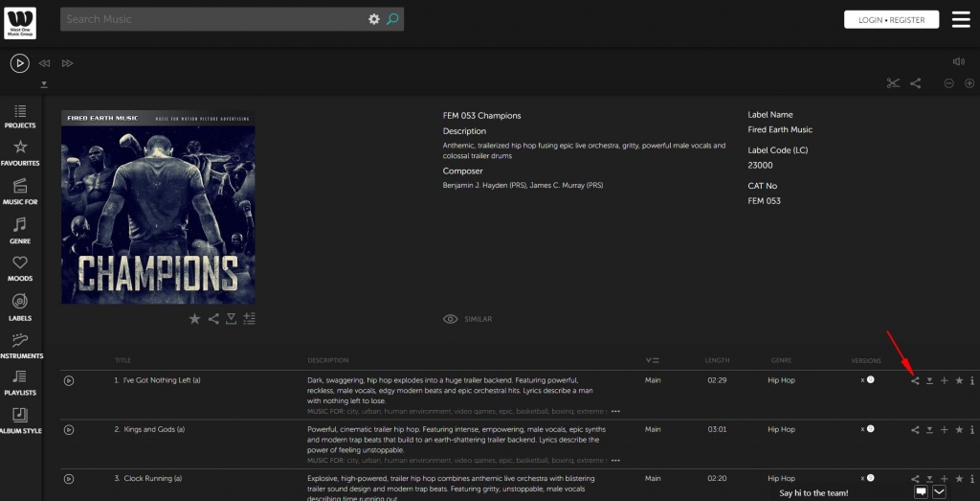Open the hamburger main menu
The image size is (980, 501).
click(960, 19)
